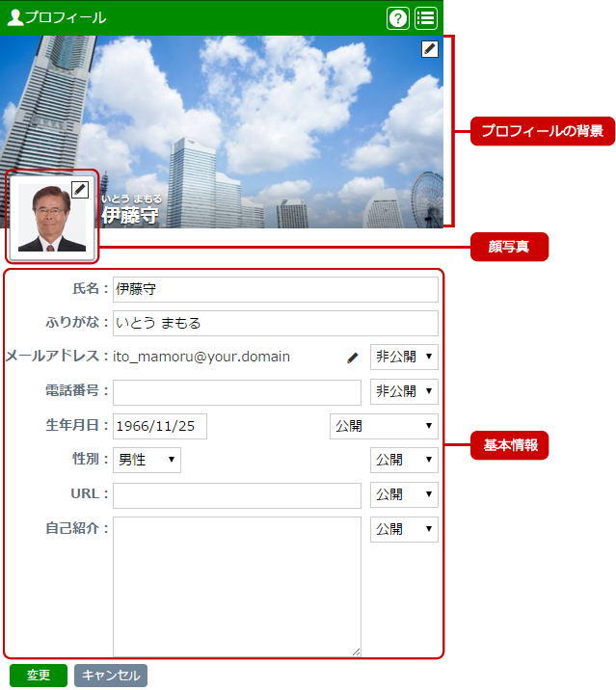Open the birthdate visibility dropdown

point(384,426)
